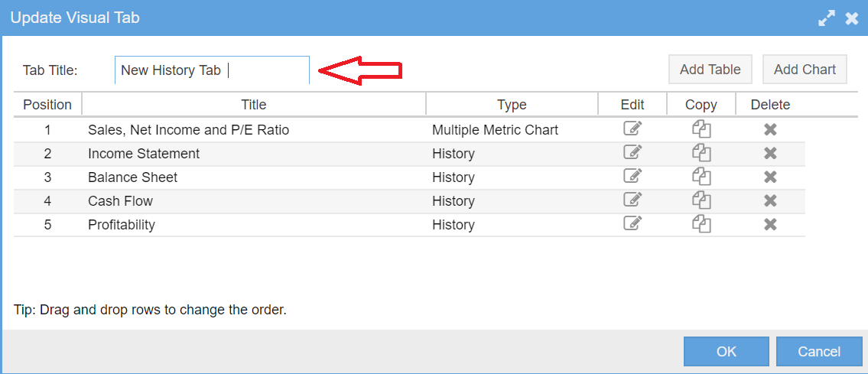Click the Add Table button
868x374 pixels.
710,70
